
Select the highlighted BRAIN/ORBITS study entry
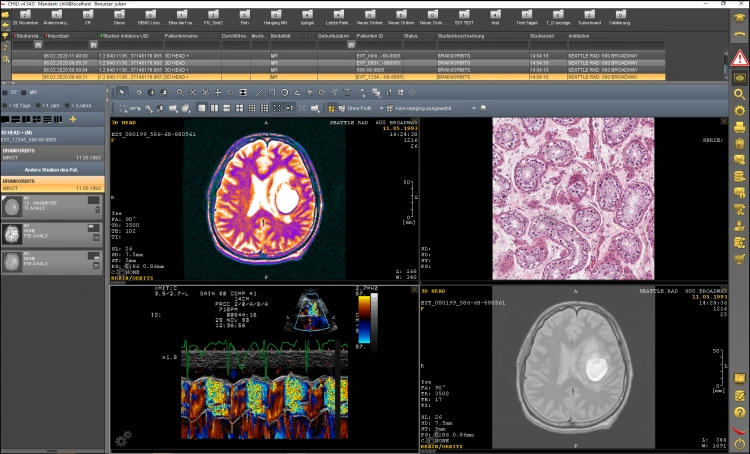[x=53, y=185]
